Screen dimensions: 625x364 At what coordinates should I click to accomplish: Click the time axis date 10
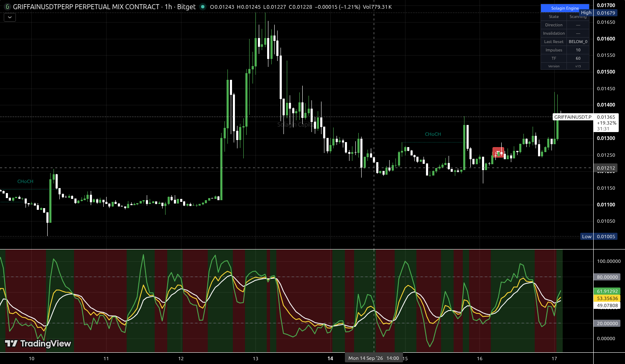point(32,359)
